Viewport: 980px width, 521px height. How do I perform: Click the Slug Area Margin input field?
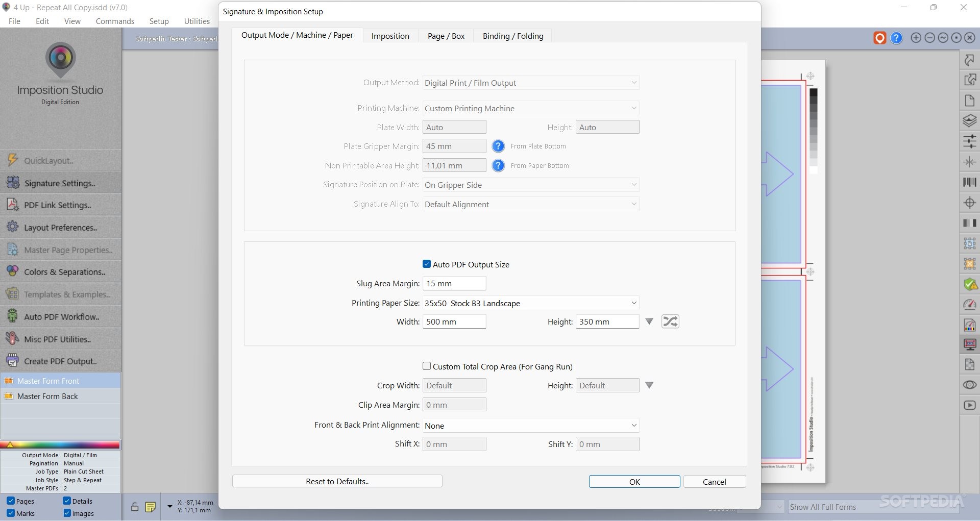tap(454, 283)
